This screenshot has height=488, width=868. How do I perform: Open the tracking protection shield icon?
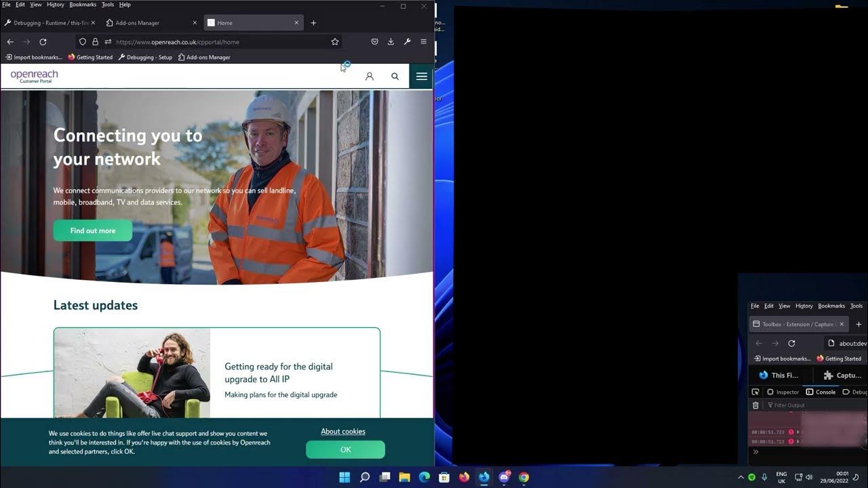[x=83, y=42]
